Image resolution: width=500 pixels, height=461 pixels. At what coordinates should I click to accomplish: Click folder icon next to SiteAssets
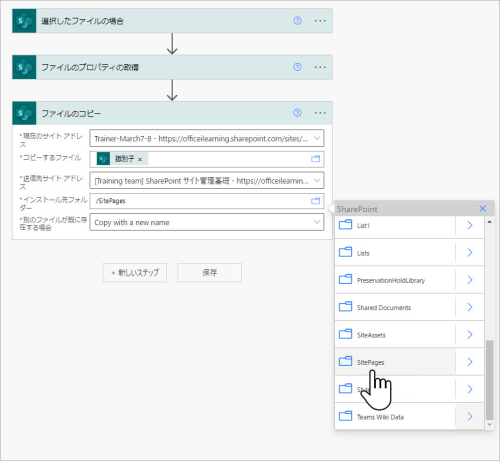(x=345, y=334)
